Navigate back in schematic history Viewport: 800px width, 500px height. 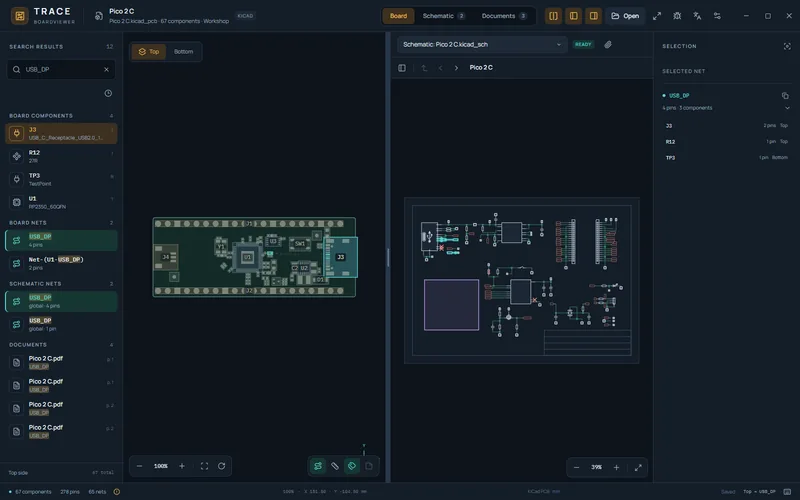(440, 68)
